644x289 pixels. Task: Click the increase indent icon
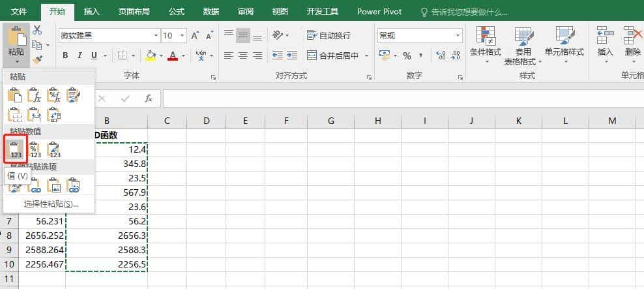[x=292, y=55]
